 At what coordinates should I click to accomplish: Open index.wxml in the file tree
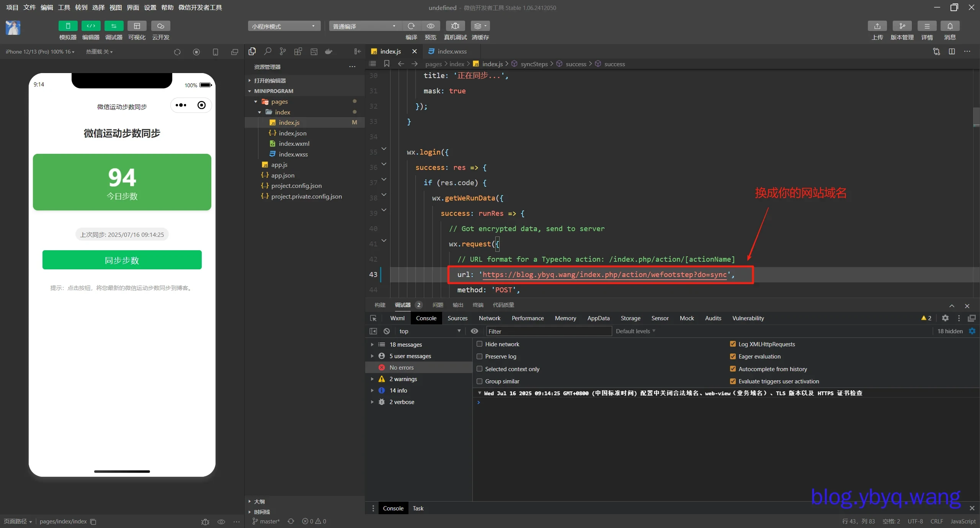coord(304,143)
